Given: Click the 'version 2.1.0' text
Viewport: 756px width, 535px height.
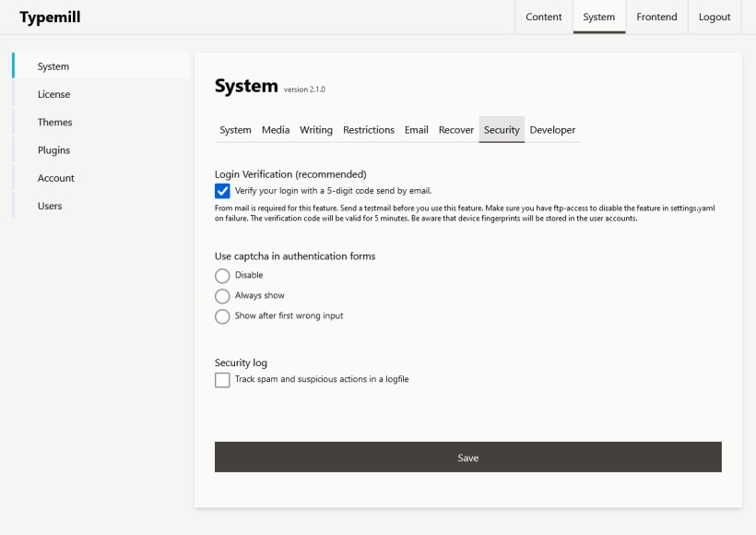Looking at the screenshot, I should coord(304,89).
